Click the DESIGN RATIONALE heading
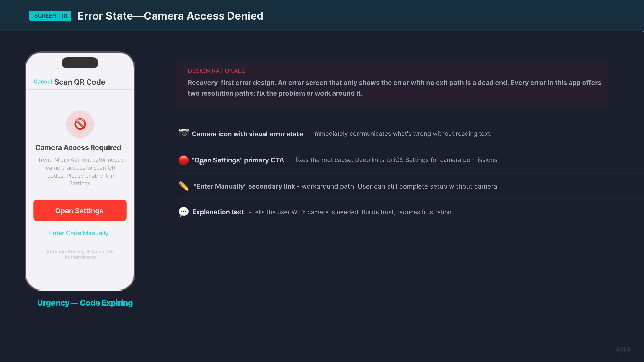The width and height of the screenshot is (644, 362). [x=216, y=71]
